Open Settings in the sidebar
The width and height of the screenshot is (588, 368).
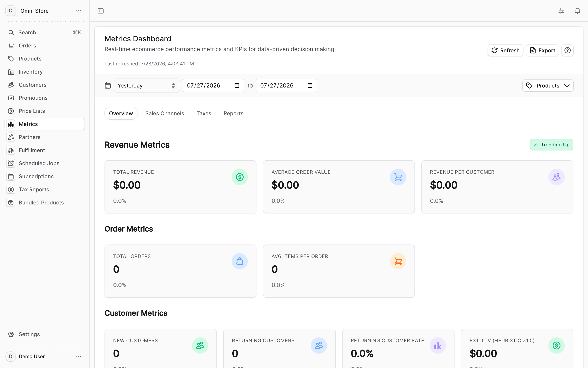[45, 334]
